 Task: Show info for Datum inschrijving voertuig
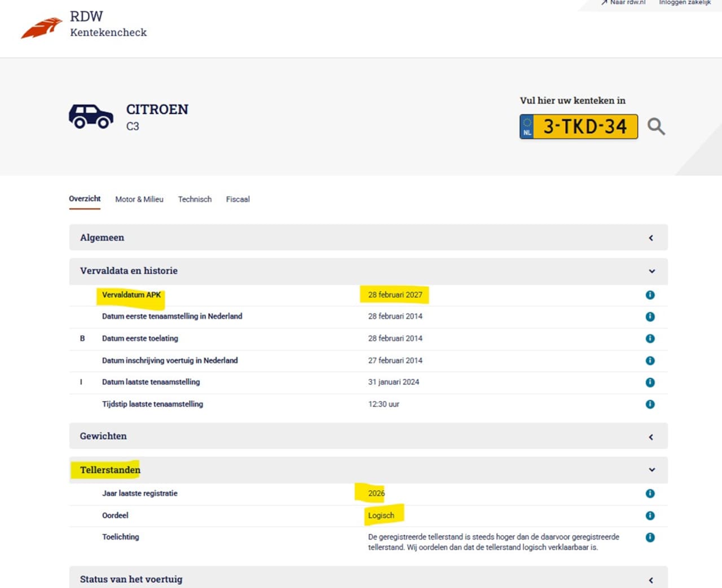[x=650, y=360]
